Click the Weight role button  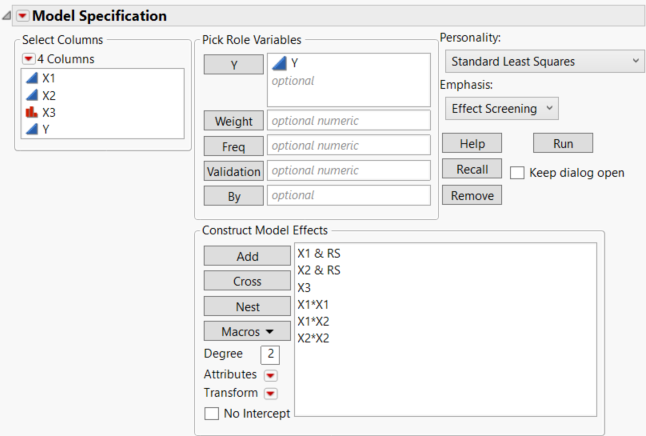click(234, 121)
